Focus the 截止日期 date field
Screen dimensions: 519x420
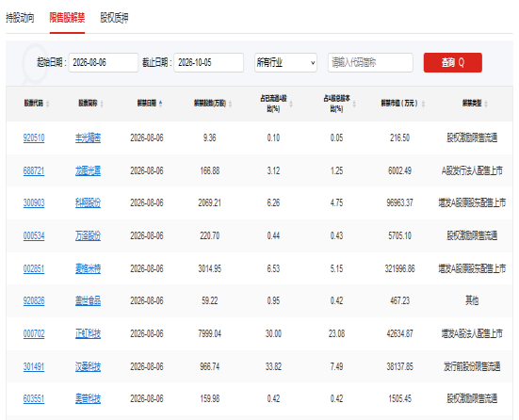209,62
